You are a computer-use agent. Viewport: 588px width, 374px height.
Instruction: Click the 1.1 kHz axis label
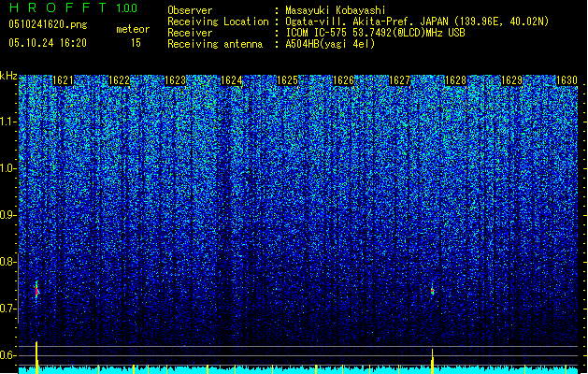coord(8,122)
